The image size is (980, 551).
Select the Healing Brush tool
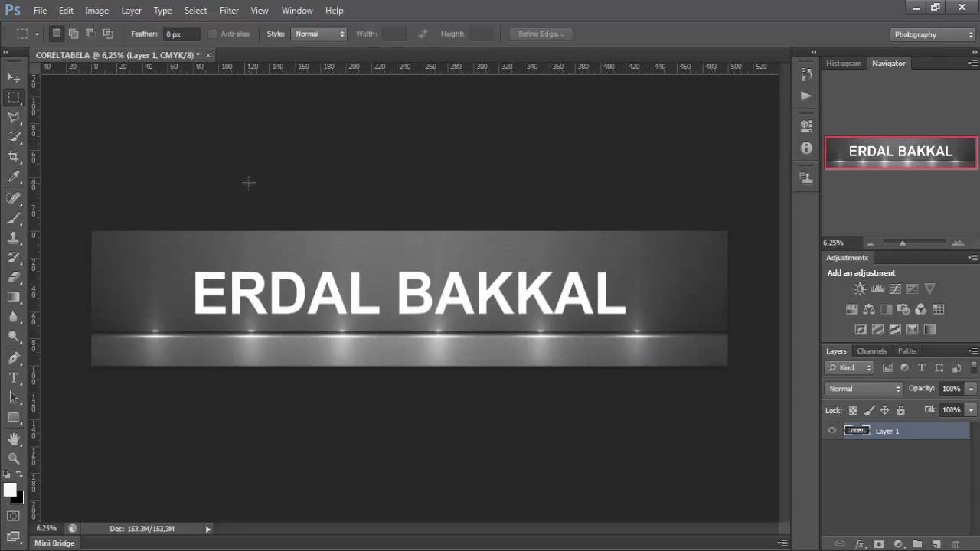tap(14, 198)
